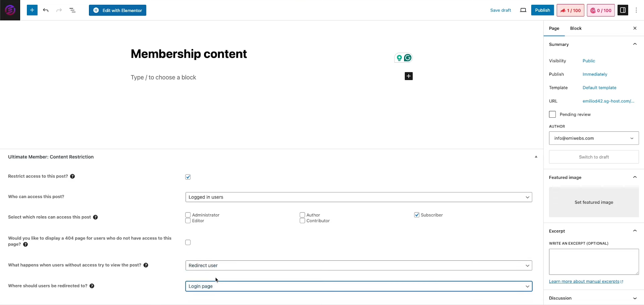Open the Who can access this post dropdown

[x=359, y=197]
